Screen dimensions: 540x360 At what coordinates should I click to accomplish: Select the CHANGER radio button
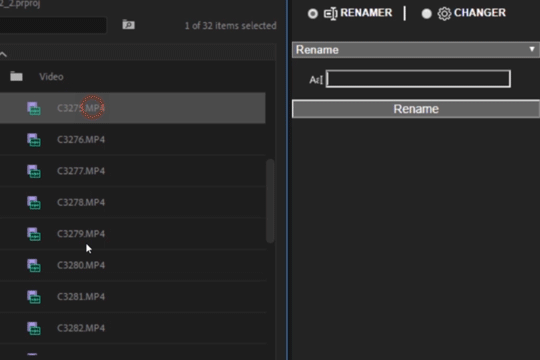click(426, 13)
